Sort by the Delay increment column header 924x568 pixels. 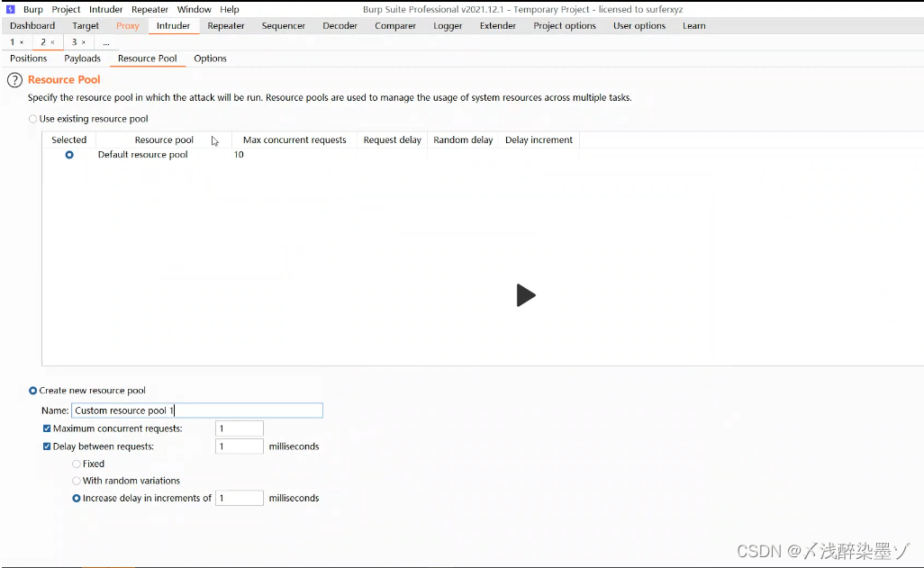coord(539,140)
